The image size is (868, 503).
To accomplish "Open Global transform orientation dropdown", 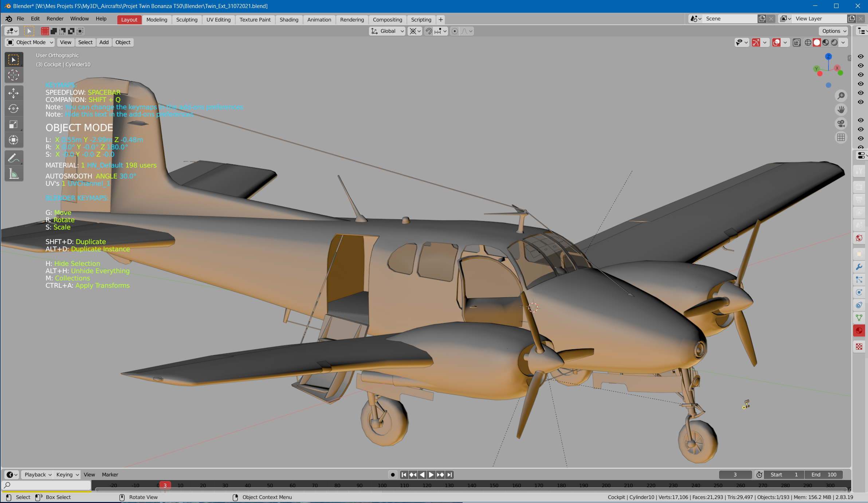I will (387, 31).
